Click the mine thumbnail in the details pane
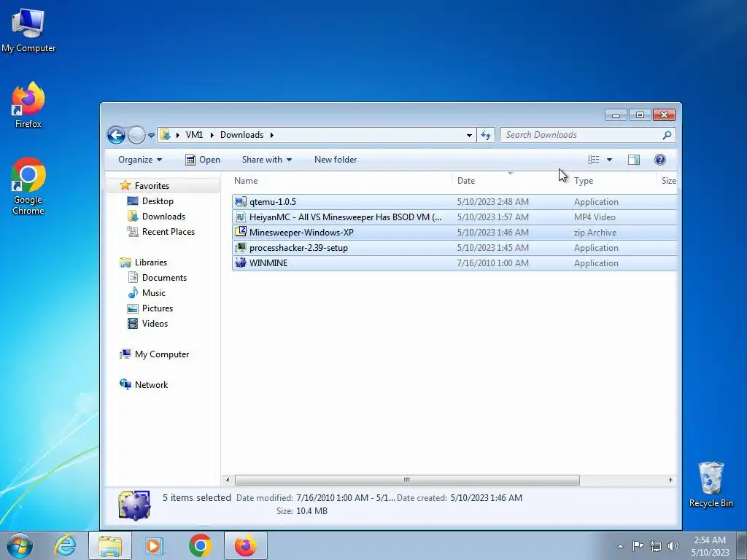Image resolution: width=747 pixels, height=560 pixels. [134, 505]
